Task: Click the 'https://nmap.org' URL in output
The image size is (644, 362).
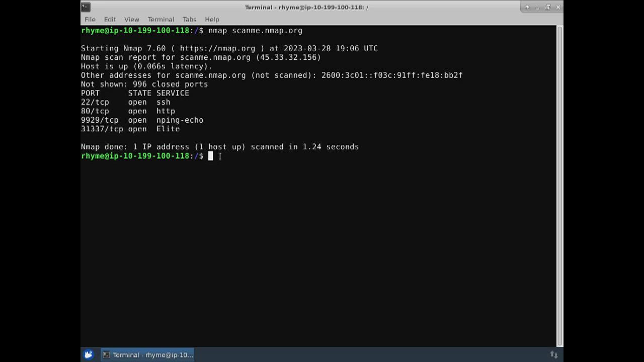Action: tap(217, 49)
